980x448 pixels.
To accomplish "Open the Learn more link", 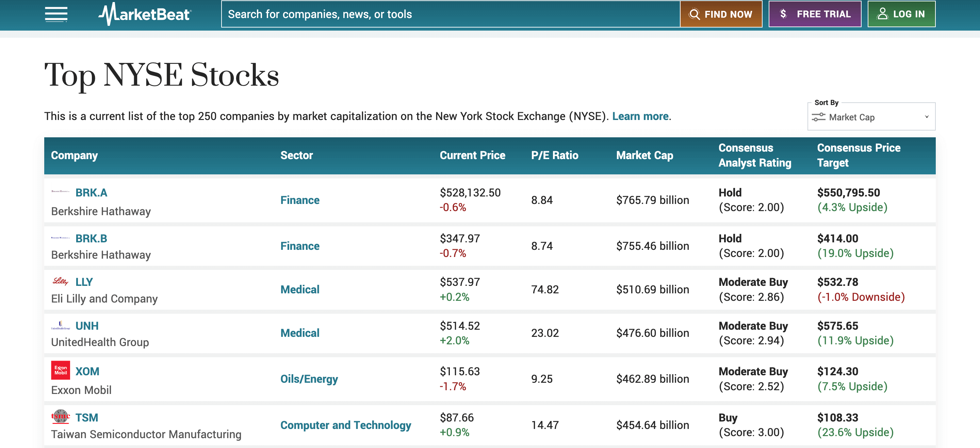I will coord(640,116).
